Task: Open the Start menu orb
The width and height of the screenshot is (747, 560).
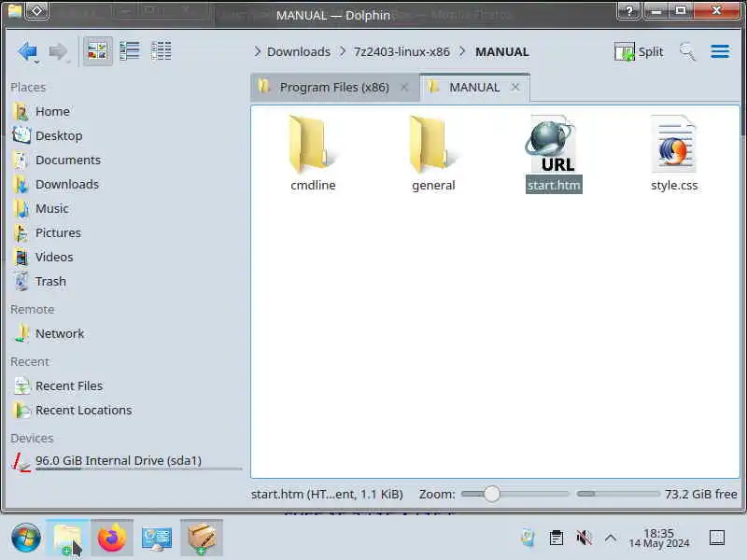Action: point(26,538)
